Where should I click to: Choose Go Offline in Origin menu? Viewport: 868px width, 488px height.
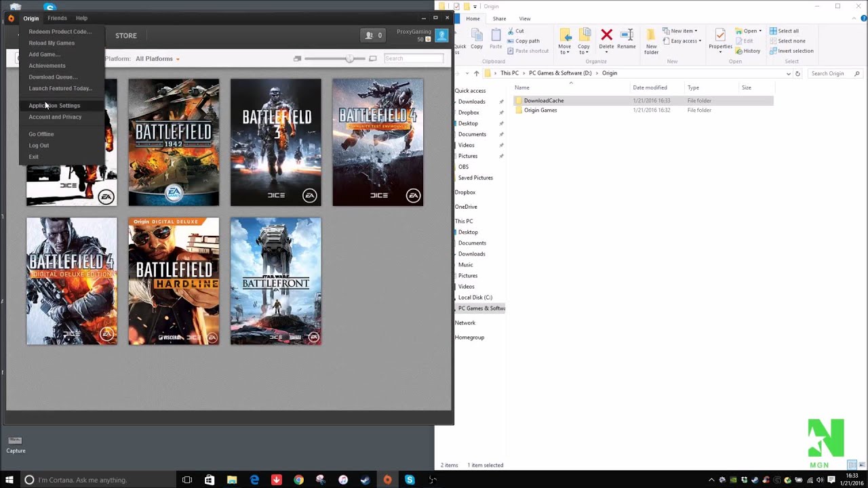41,134
